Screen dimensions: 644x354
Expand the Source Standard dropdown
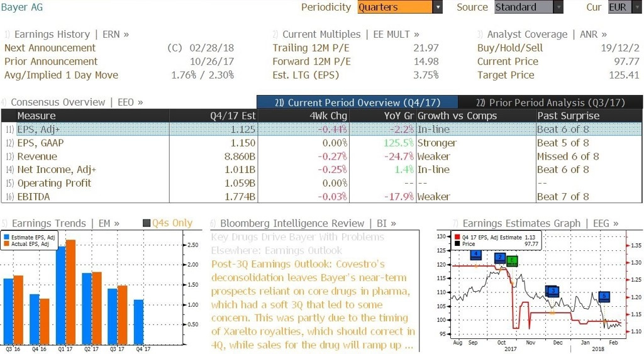[x=558, y=7]
